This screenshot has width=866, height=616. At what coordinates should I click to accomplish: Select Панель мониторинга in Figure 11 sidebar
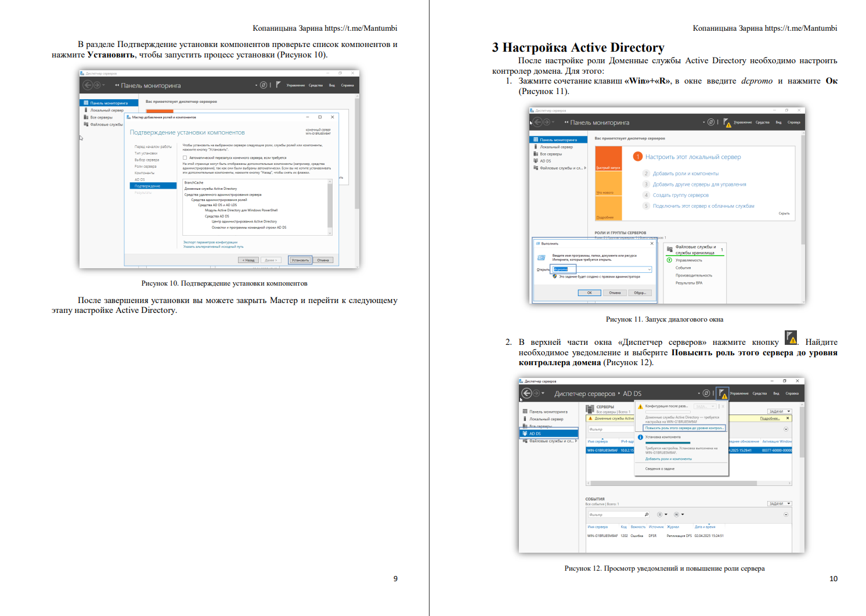[558, 140]
